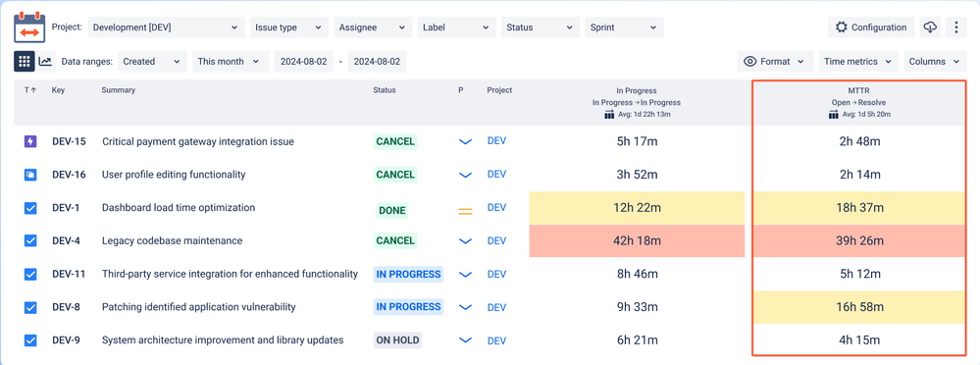Click DEV-15 priority chevron icon
This screenshot has width=980, height=365.
coord(465,142)
